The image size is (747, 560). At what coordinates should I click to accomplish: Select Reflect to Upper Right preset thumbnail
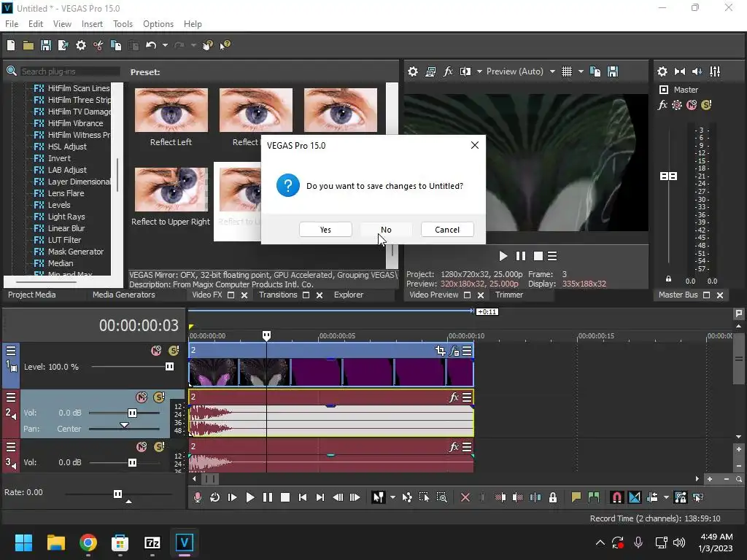pyautogui.click(x=171, y=190)
